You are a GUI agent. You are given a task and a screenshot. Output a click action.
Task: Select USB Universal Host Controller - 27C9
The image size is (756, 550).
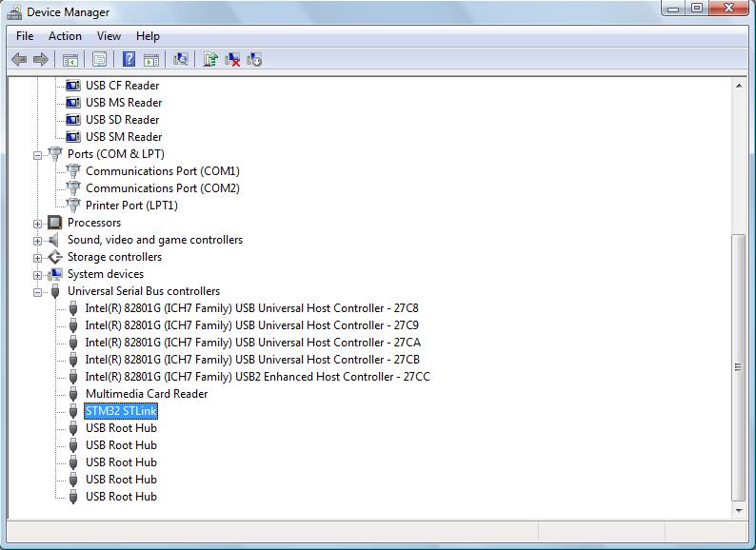[x=251, y=325]
